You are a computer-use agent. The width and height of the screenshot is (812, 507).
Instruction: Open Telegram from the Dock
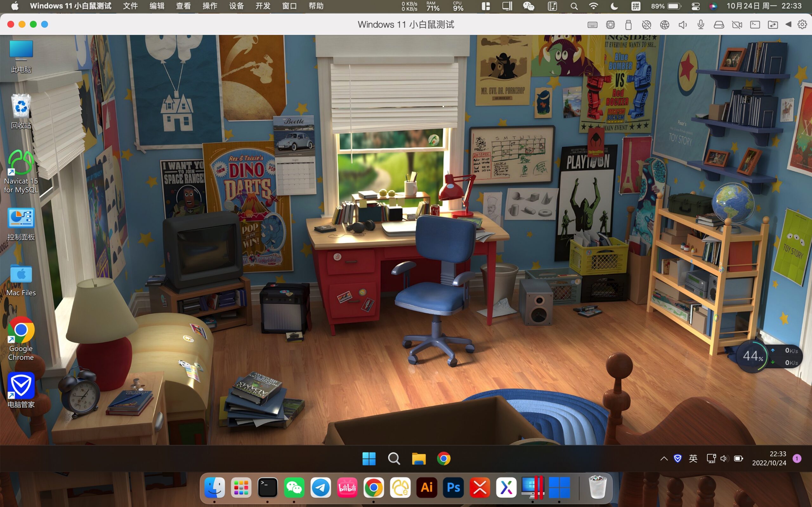321,487
